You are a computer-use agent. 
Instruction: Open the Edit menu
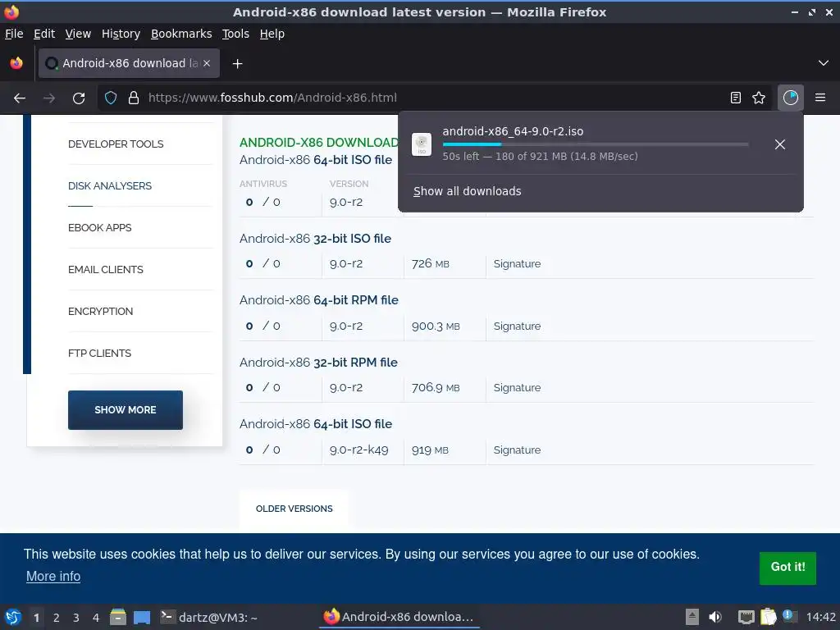44,34
